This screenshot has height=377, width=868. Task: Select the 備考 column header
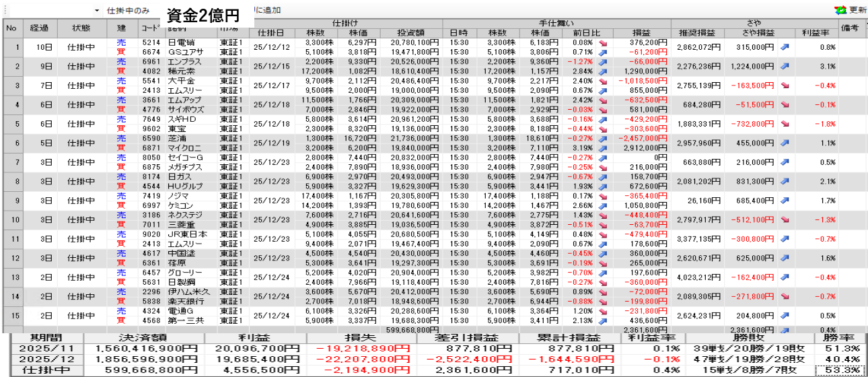pos(849,28)
